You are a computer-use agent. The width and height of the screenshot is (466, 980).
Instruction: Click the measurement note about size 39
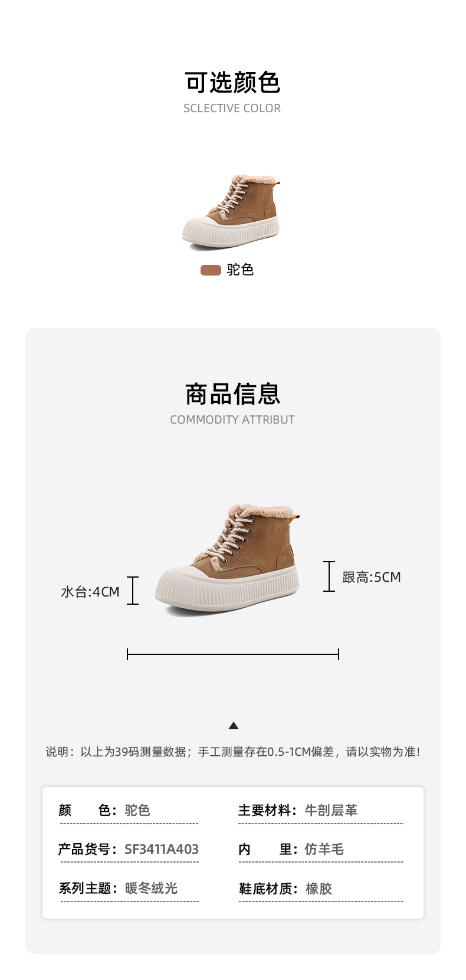pyautogui.click(x=233, y=752)
